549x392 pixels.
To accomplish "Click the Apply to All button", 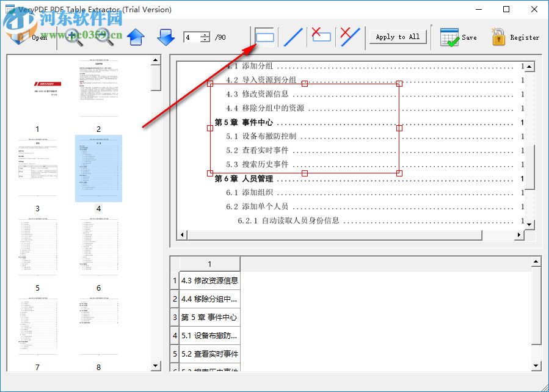I will [x=398, y=37].
